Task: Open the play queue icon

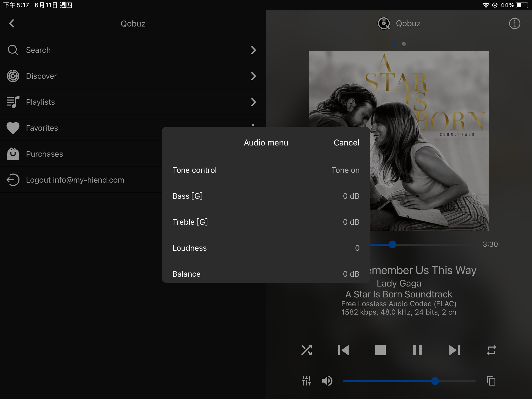Action: (x=491, y=381)
